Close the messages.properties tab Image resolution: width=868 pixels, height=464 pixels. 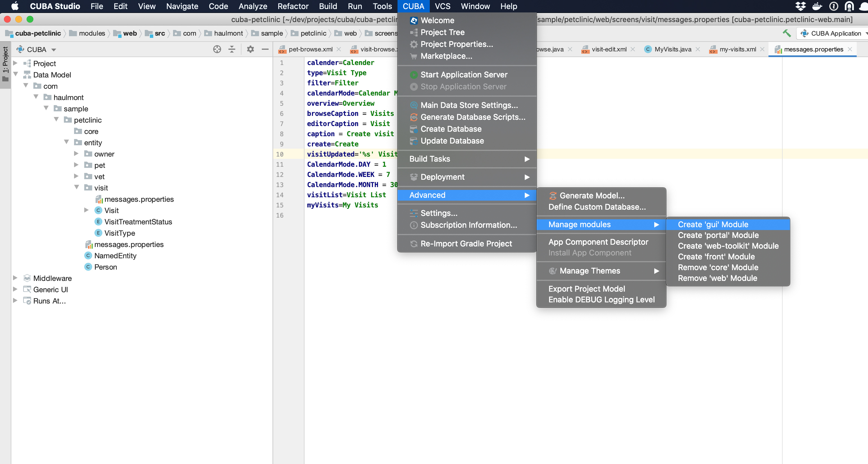pyautogui.click(x=850, y=49)
